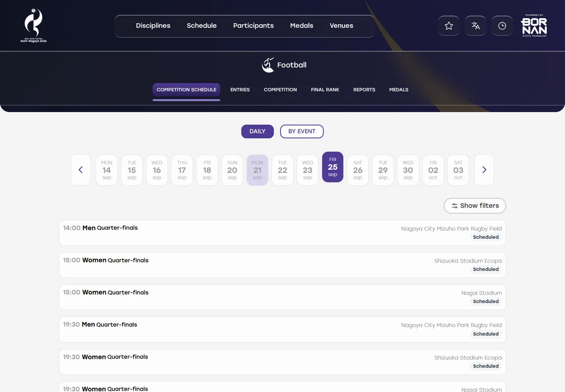The width and height of the screenshot is (565, 392).
Task: Click the Bornan Sports Technology logo
Action: (x=534, y=25)
